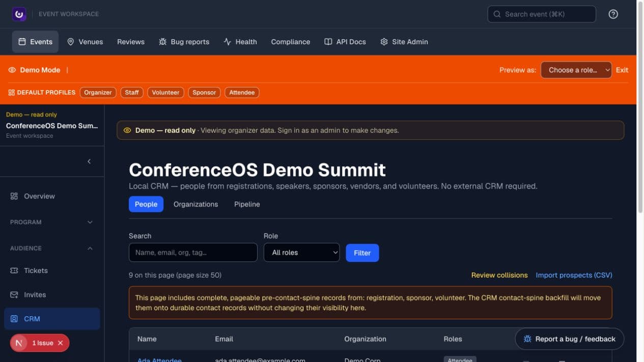Open the Health pulse section

point(240,42)
